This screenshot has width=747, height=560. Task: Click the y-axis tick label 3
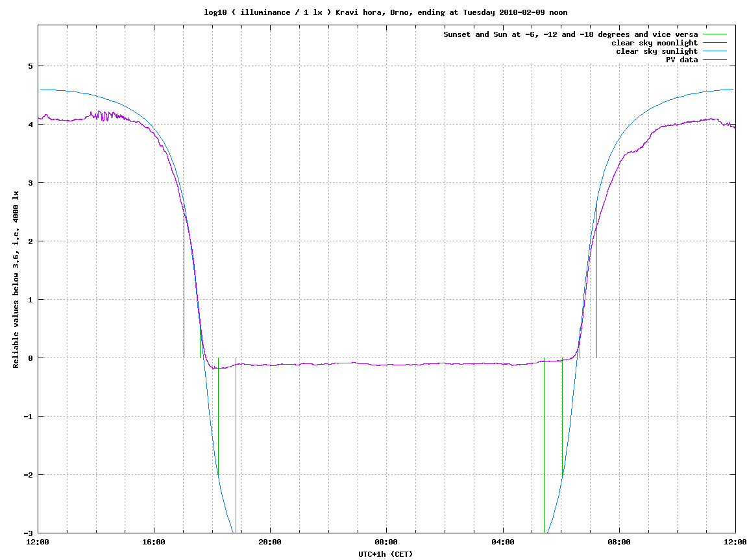pyautogui.click(x=31, y=183)
